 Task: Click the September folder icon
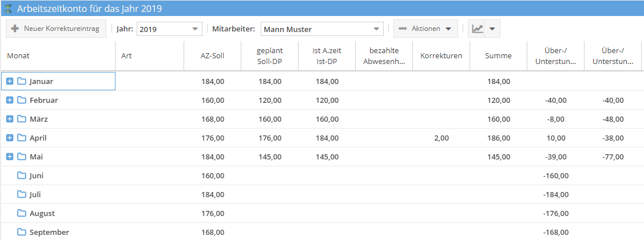(x=22, y=232)
